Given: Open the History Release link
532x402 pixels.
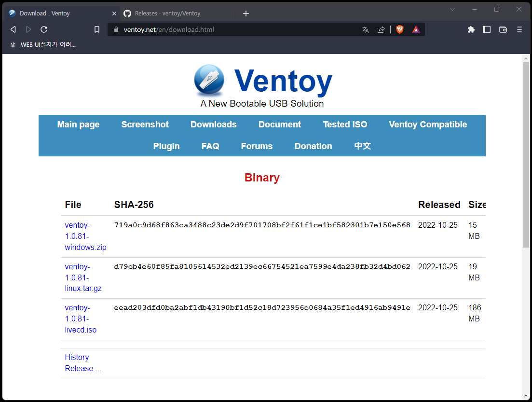Looking at the screenshot, I should coord(83,363).
